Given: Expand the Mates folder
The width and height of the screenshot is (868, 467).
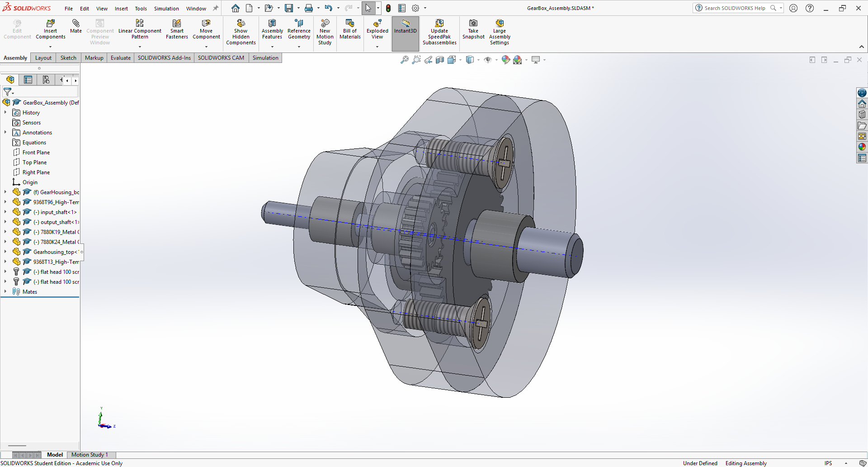Looking at the screenshot, I should [x=5, y=291].
